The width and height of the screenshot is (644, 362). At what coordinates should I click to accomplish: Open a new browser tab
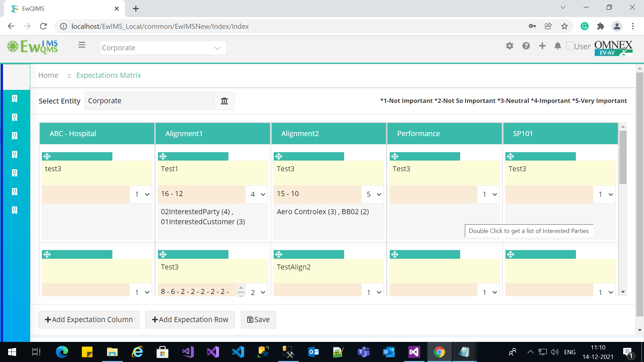(x=136, y=9)
